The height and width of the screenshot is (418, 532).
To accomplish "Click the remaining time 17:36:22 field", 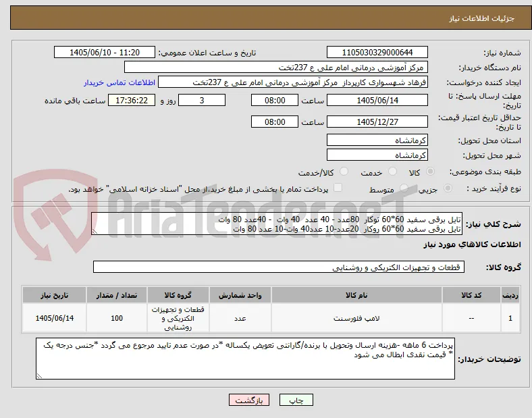I will 132,100.
